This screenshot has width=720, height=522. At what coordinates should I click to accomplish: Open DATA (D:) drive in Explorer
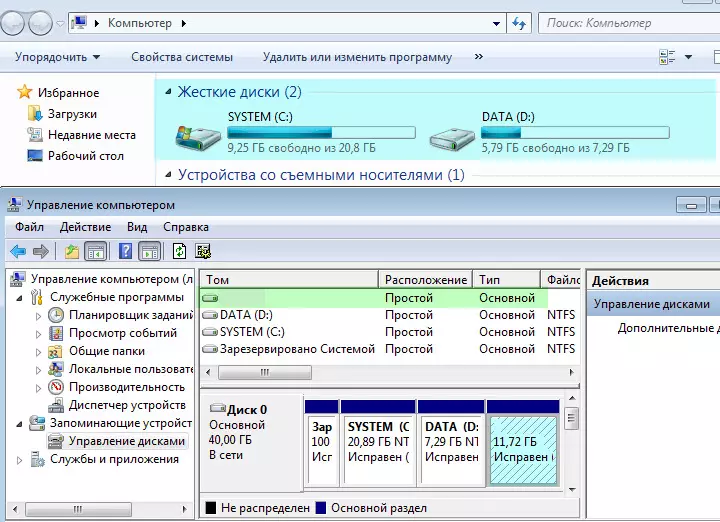click(511, 117)
